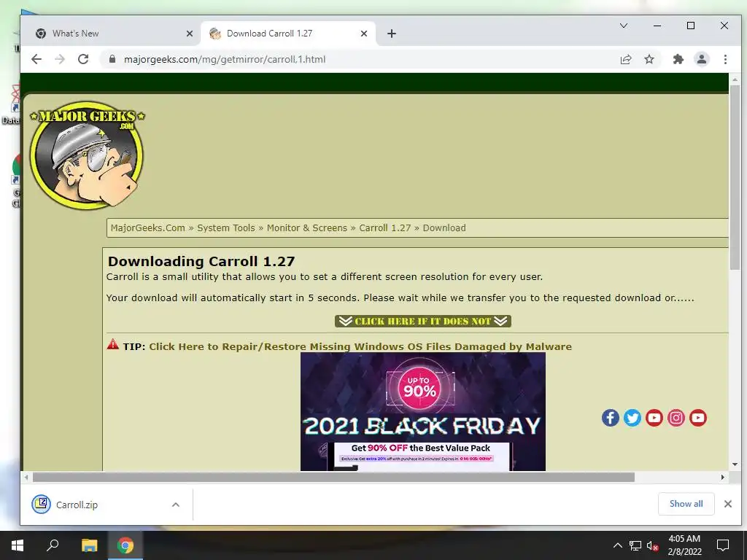The image size is (747, 560).
Task: Open File Explorer from the taskbar
Action: [89, 545]
